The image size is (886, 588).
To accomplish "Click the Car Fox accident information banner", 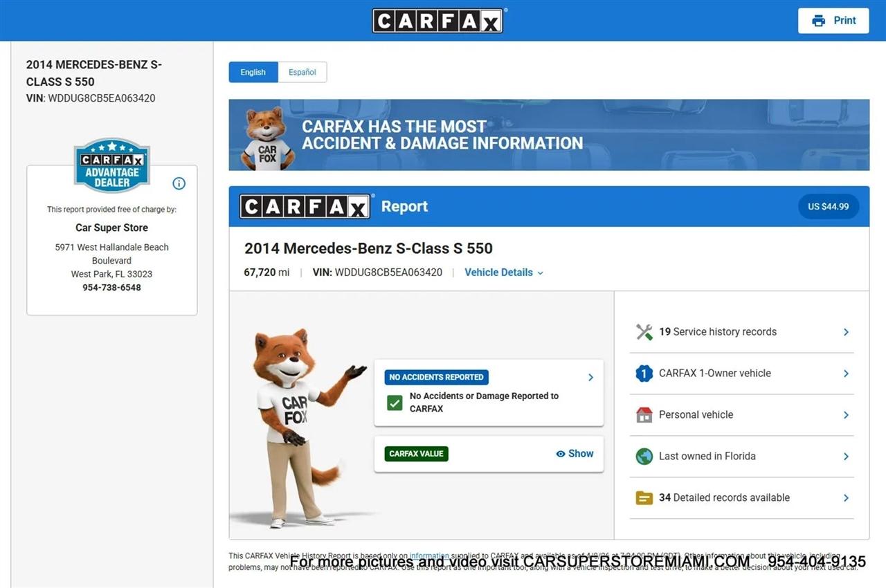I will coord(549,135).
